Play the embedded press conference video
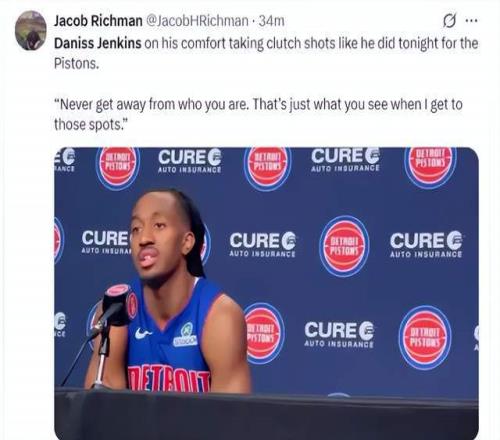 click(x=266, y=293)
